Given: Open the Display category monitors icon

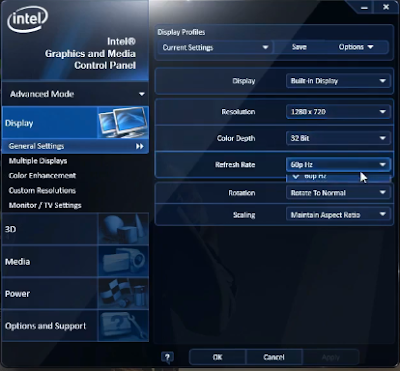Looking at the screenshot, I should [123, 122].
